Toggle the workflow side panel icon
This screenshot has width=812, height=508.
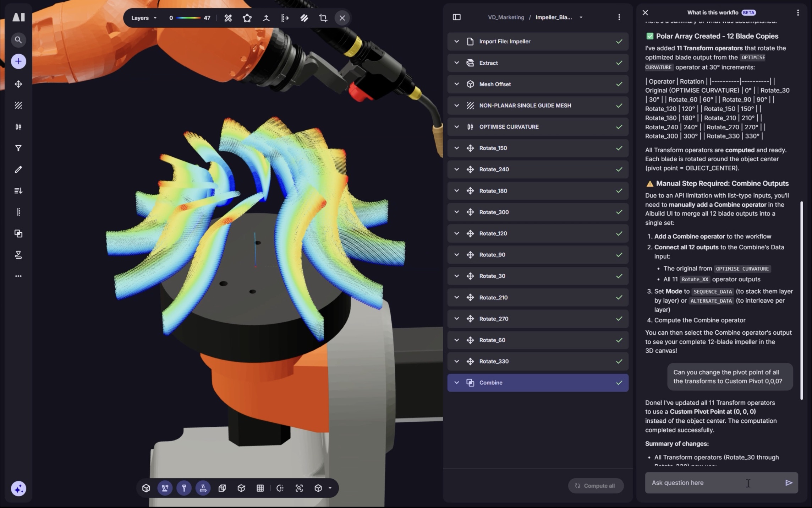(457, 17)
